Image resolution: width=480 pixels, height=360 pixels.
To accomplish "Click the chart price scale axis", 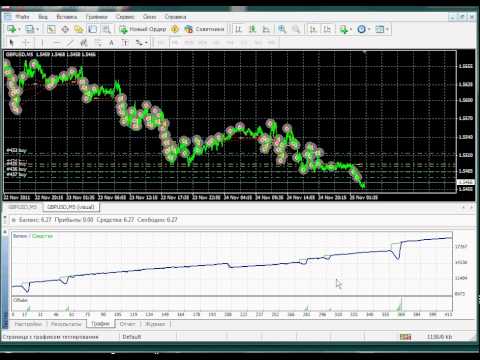I will click(x=466, y=122).
